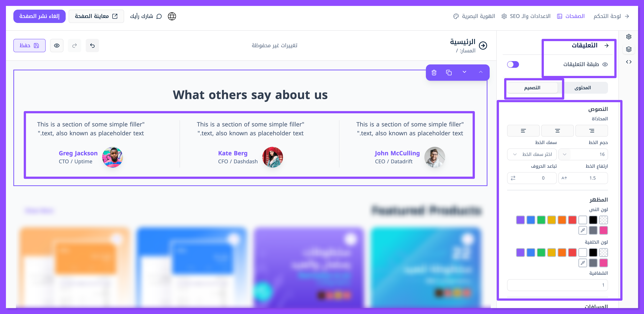Open the اختر سمك الخط font weight dropdown
The width and height of the screenshot is (644, 314).
(532, 154)
